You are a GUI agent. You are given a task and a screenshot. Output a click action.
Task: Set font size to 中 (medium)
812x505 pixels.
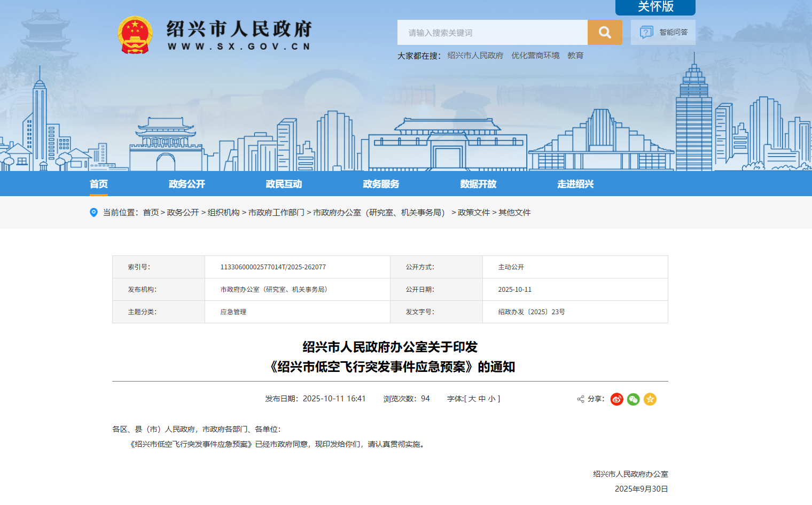pyautogui.click(x=482, y=399)
